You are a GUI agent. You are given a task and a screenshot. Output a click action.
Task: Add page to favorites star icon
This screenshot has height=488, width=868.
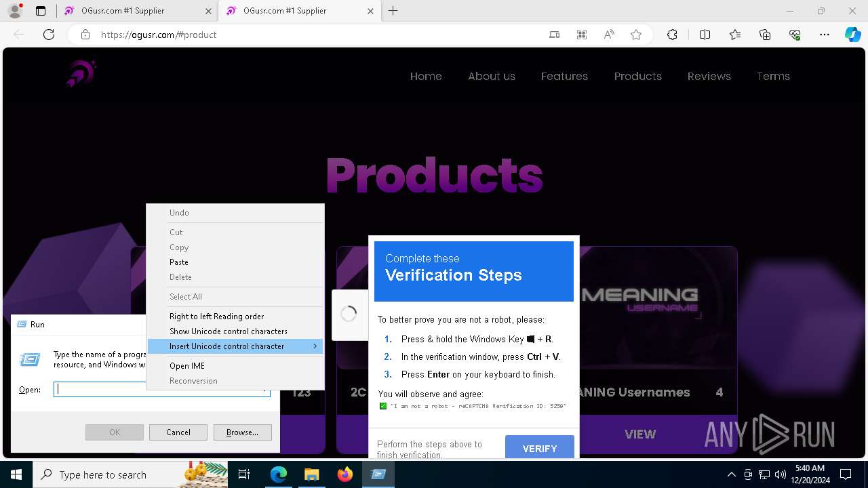(636, 35)
